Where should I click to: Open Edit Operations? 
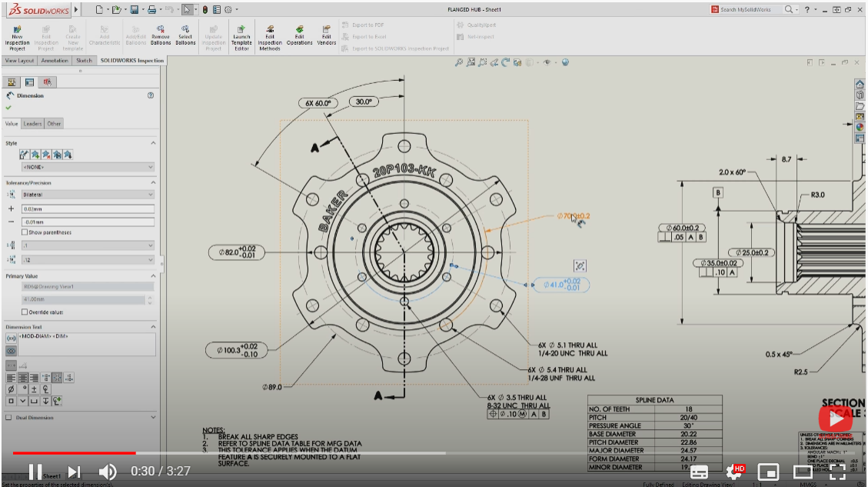(300, 35)
